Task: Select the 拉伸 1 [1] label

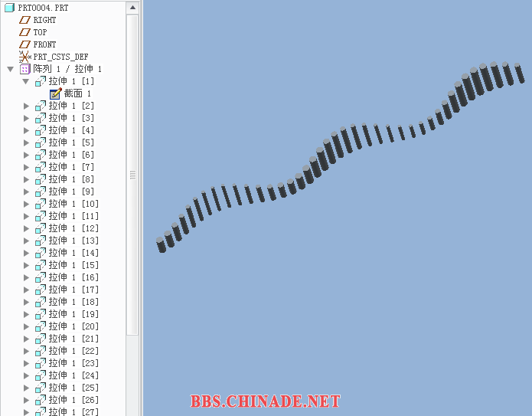Action: coord(71,81)
